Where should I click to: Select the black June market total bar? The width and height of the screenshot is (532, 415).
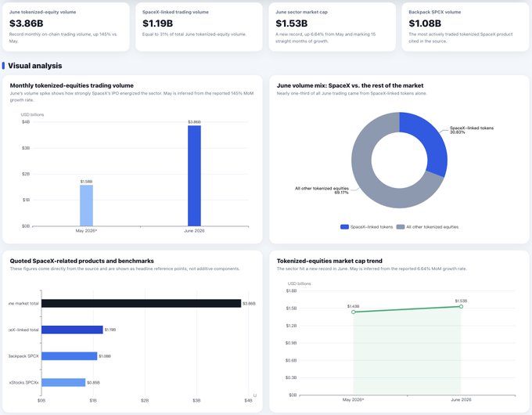click(x=141, y=303)
